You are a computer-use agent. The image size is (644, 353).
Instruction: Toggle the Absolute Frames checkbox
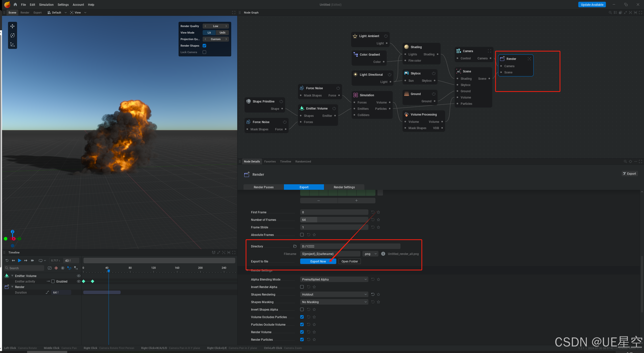coord(302,235)
